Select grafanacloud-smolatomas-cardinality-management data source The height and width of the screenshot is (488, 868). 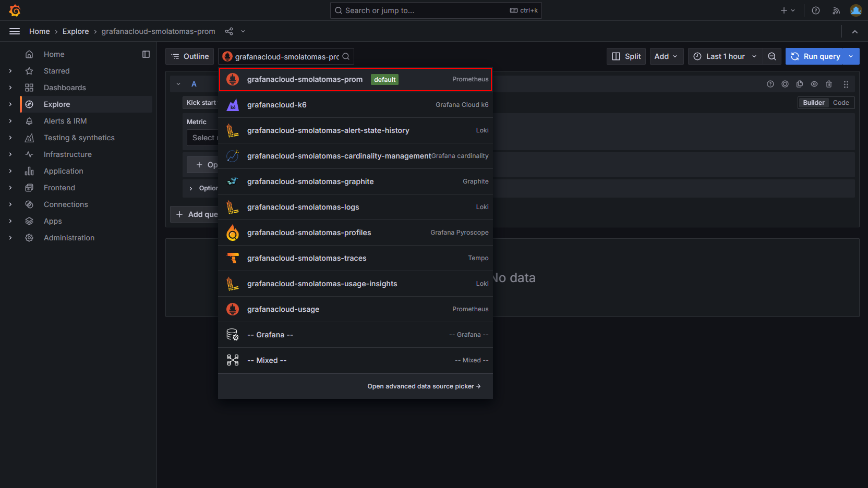pos(355,156)
